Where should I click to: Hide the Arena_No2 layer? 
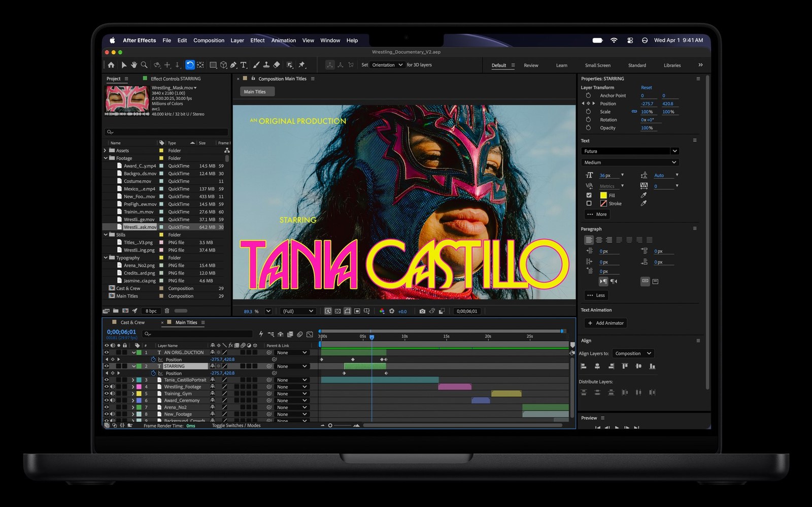pos(107,407)
